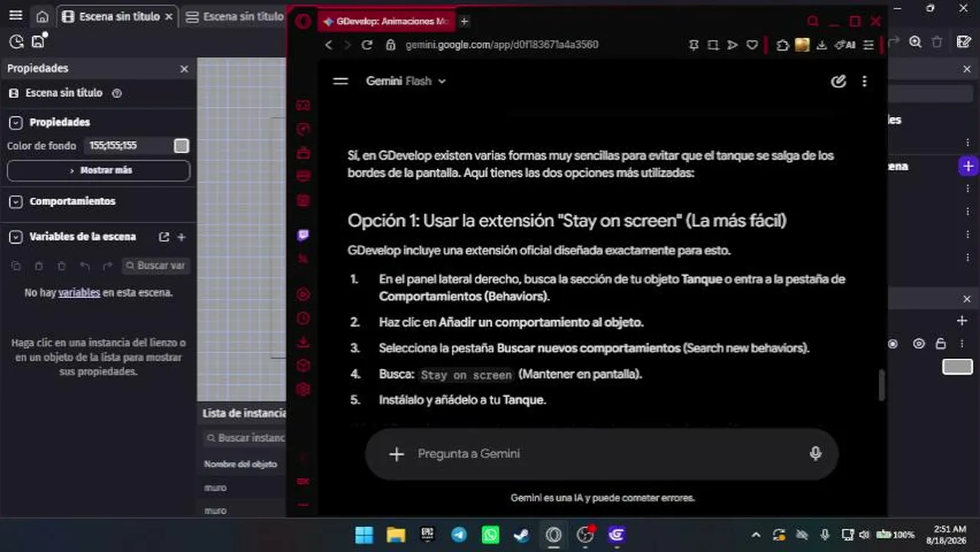980x552 pixels.
Task: Open help icon beside Escena sin título
Action: pyautogui.click(x=117, y=93)
